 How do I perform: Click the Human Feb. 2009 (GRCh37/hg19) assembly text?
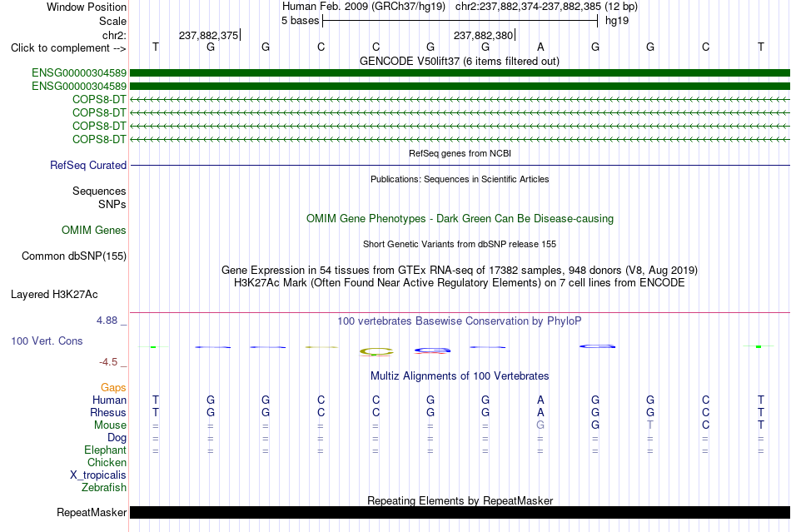(363, 7)
